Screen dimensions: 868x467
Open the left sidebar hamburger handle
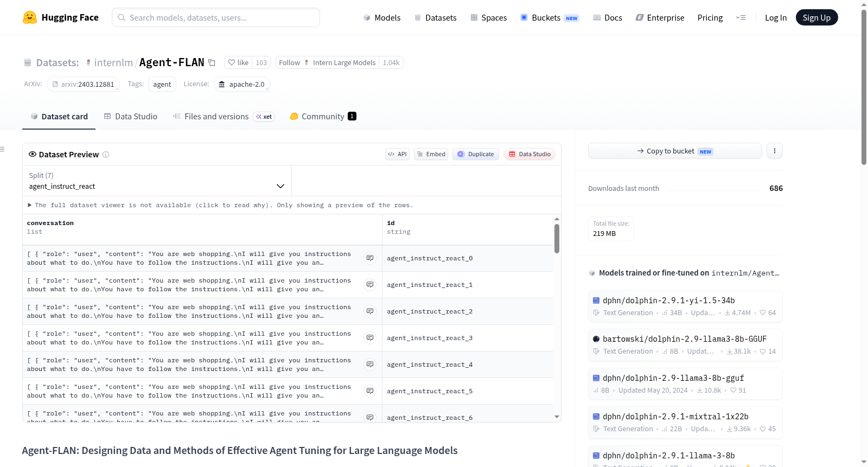2,149
